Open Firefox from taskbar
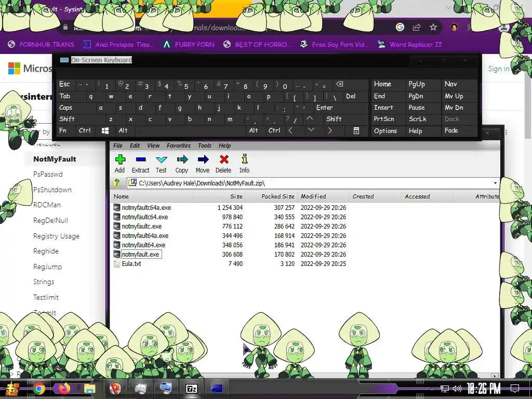This screenshot has width=532, height=399. 63,389
